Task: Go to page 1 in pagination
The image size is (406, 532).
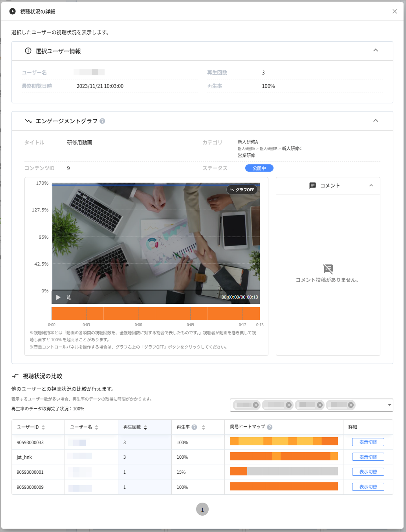Action: click(x=202, y=509)
